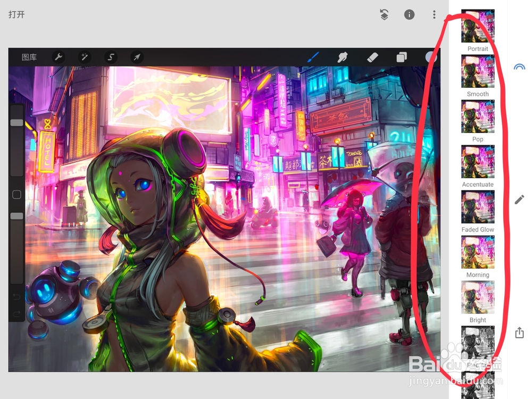532x399 pixels.
Task: Open the pencil edit tools icon
Action: (519, 200)
